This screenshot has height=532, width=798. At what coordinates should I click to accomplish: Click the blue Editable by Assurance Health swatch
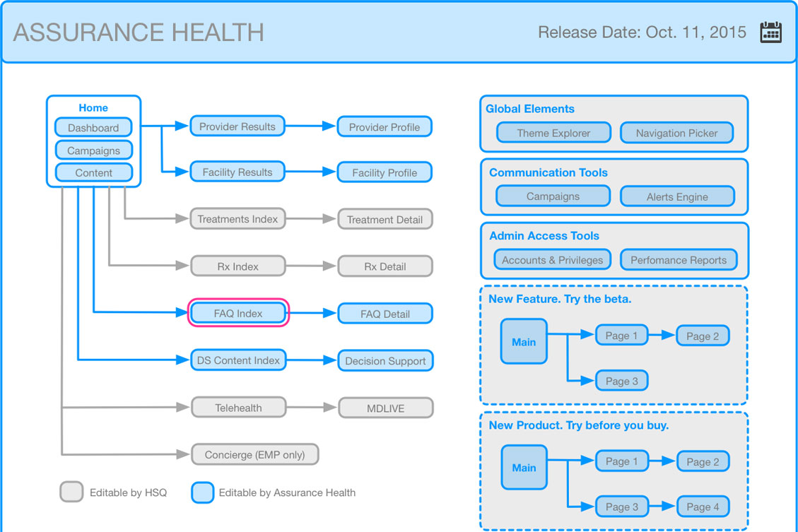pos(203,492)
